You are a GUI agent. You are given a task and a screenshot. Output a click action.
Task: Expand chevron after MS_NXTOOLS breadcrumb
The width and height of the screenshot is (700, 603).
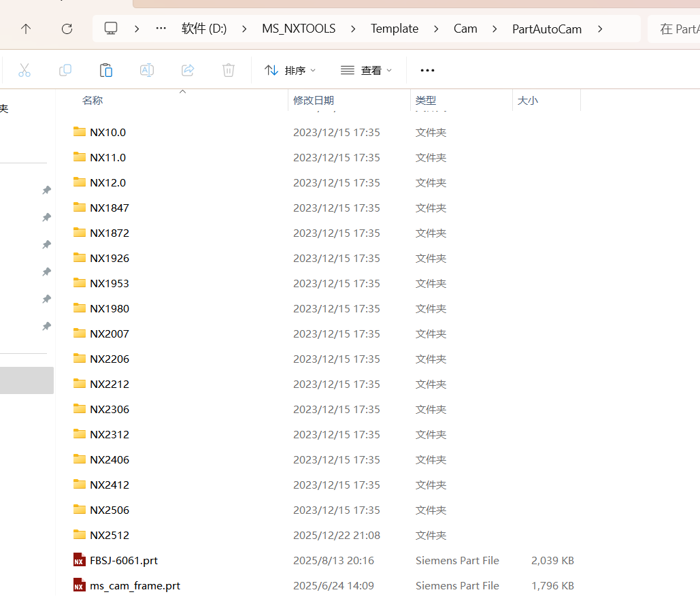(353, 29)
